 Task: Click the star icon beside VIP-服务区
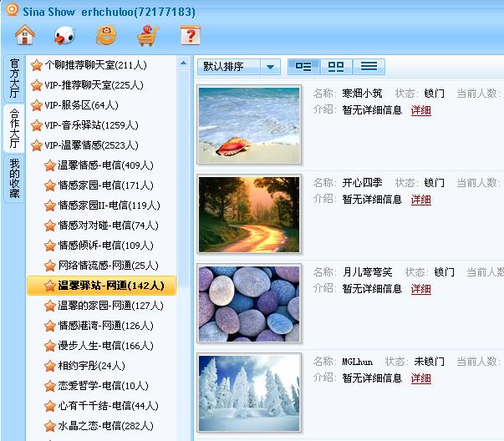pyautogui.click(x=37, y=105)
